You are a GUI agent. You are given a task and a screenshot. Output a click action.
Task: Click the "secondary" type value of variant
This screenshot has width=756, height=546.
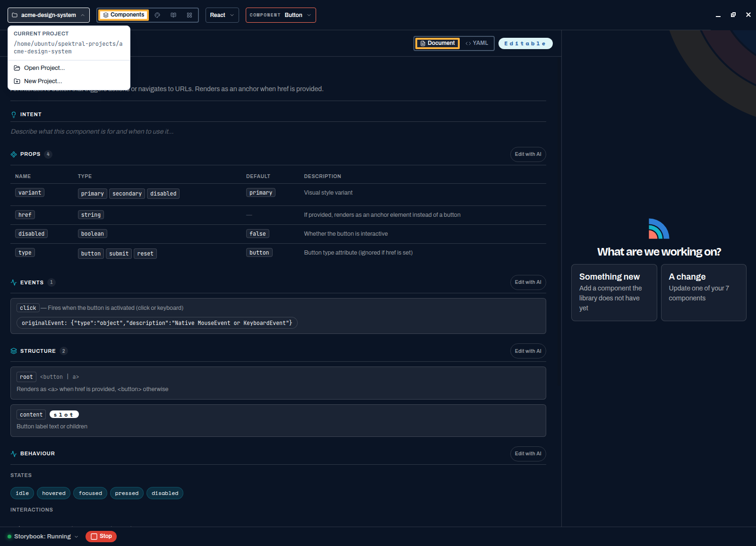click(127, 194)
